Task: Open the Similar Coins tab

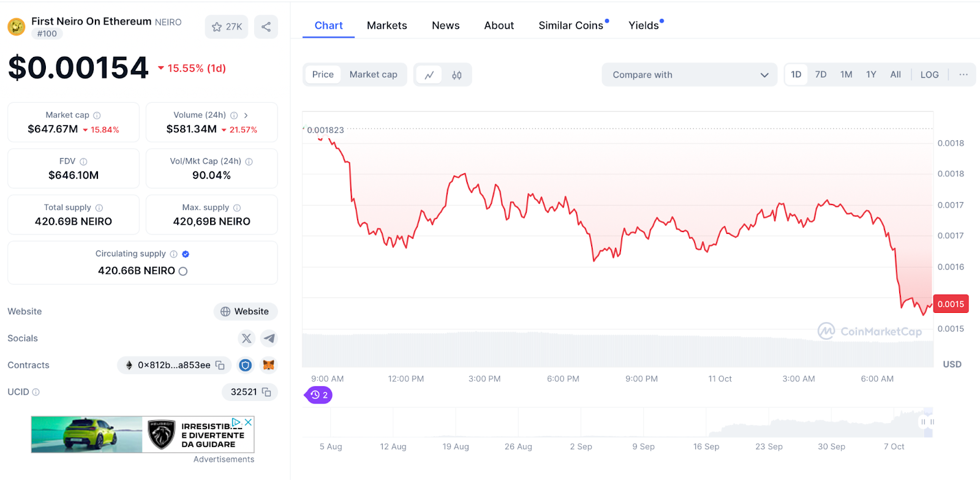Action: click(571, 26)
